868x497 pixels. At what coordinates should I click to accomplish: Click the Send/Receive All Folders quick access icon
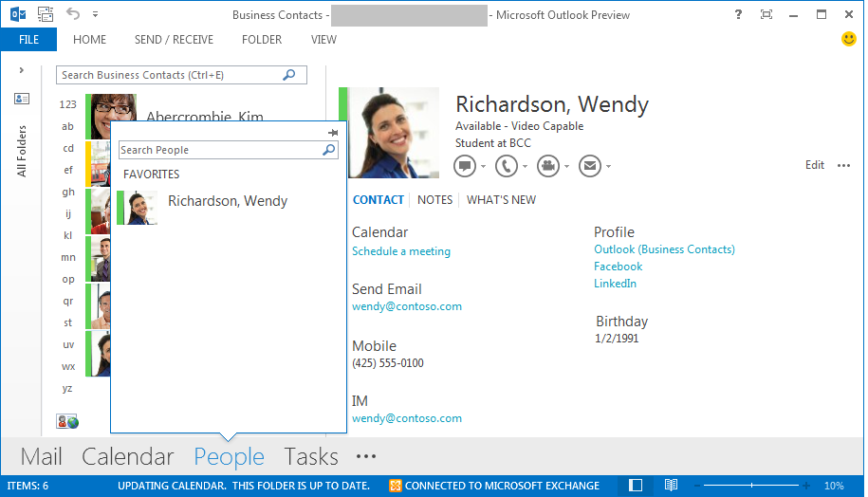[x=46, y=14]
